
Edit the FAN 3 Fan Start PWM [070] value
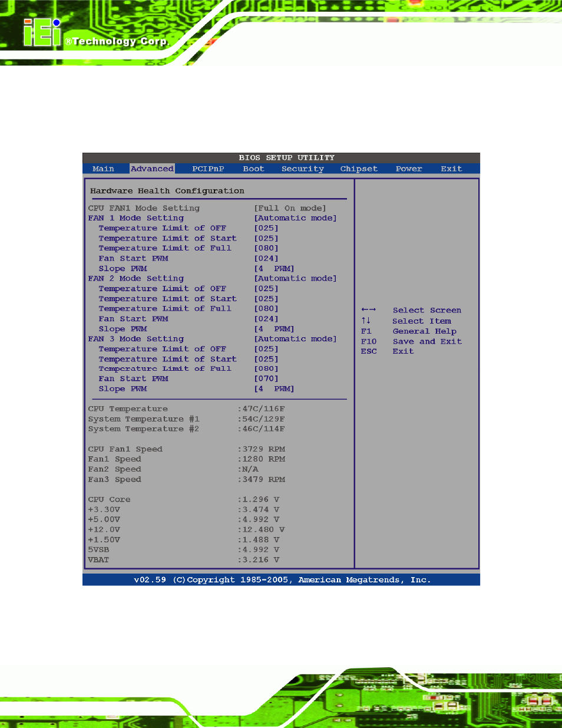pos(266,379)
